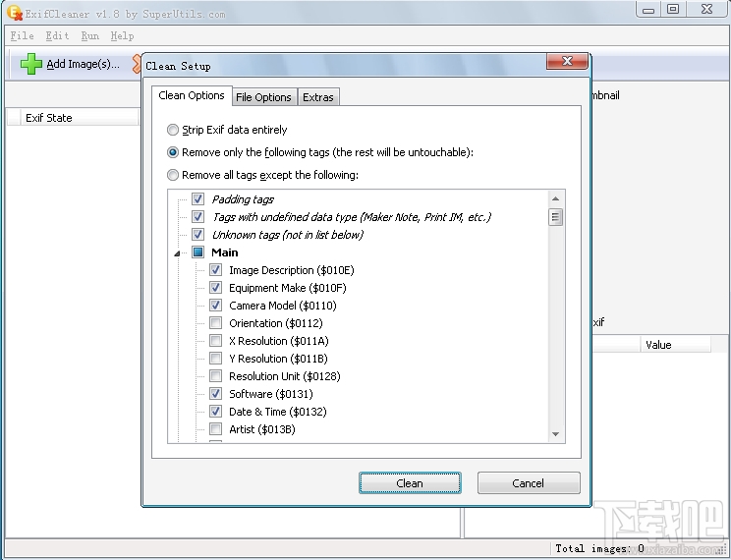Uncheck Tags with undefined data type checkbox

(197, 217)
